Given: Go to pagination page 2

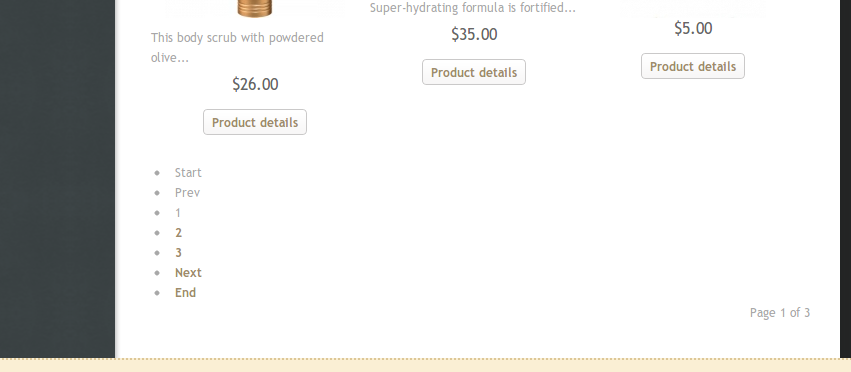Looking at the screenshot, I should (179, 232).
